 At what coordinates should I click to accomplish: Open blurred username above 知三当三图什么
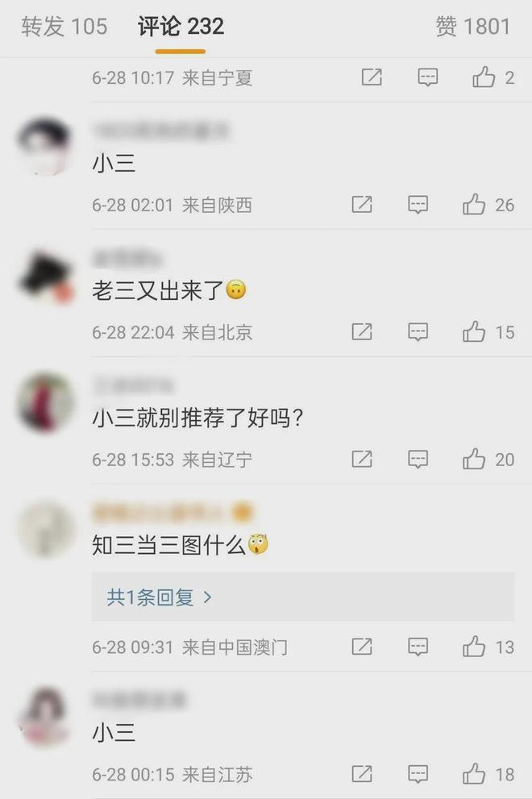172,513
